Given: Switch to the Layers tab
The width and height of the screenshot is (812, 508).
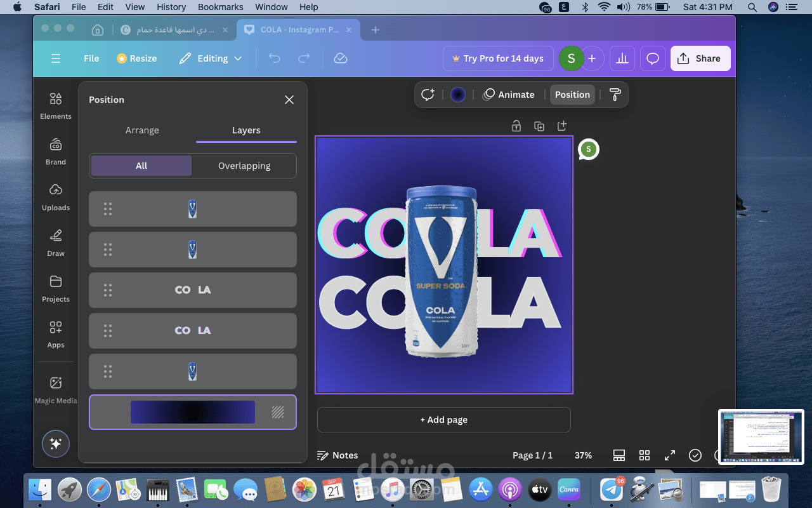Looking at the screenshot, I should pyautogui.click(x=246, y=130).
